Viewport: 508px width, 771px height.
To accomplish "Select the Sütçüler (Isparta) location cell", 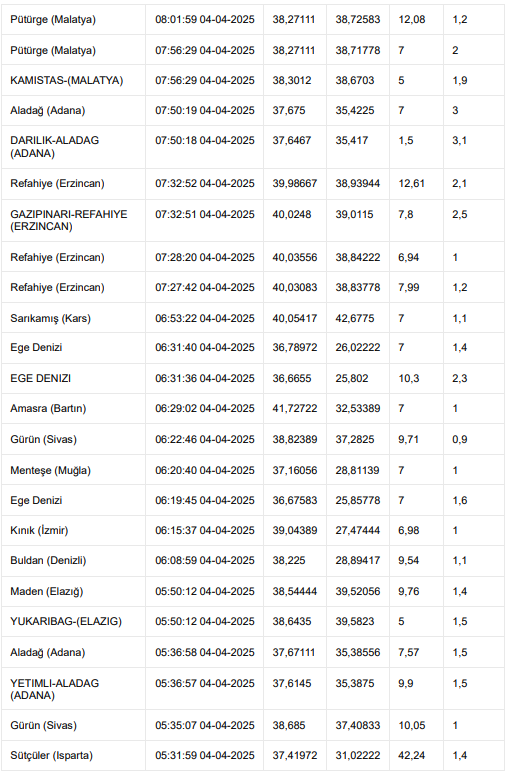I will click(x=73, y=755).
